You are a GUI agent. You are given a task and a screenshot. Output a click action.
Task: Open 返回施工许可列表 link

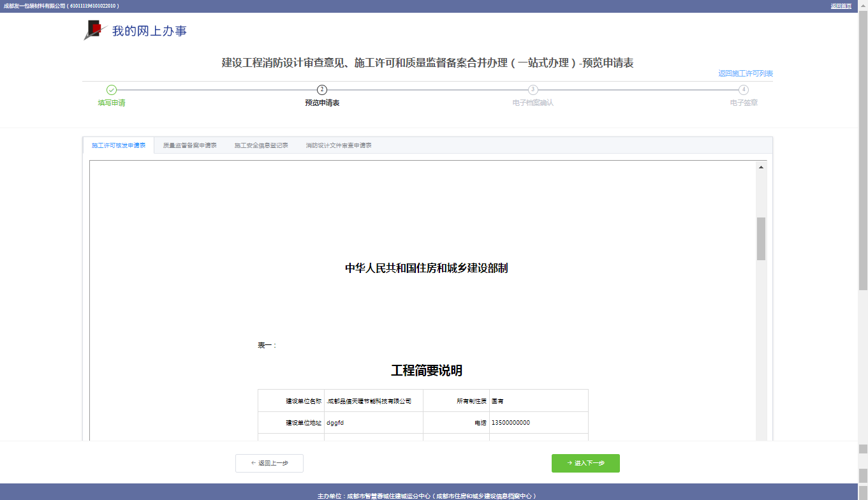(746, 73)
